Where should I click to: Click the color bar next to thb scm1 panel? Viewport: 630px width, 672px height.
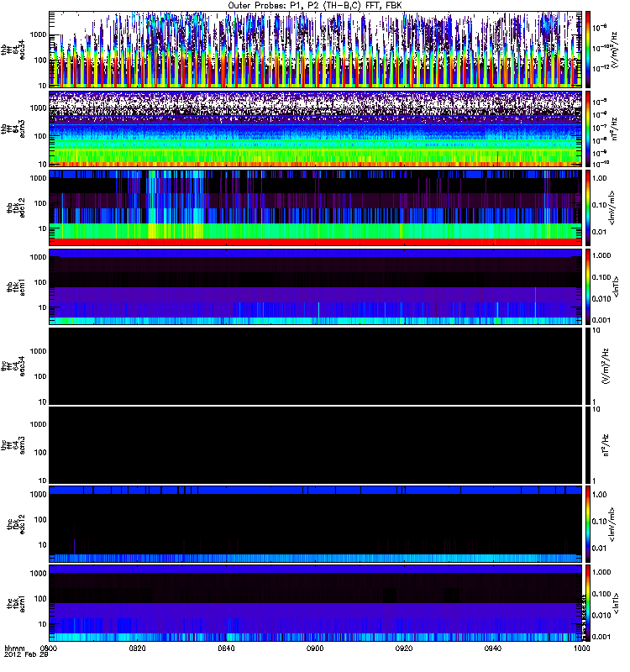(x=588, y=286)
